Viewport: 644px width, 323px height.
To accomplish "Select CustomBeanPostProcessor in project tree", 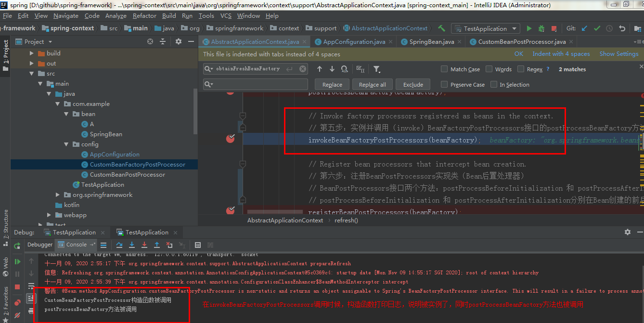I will pos(127,175).
